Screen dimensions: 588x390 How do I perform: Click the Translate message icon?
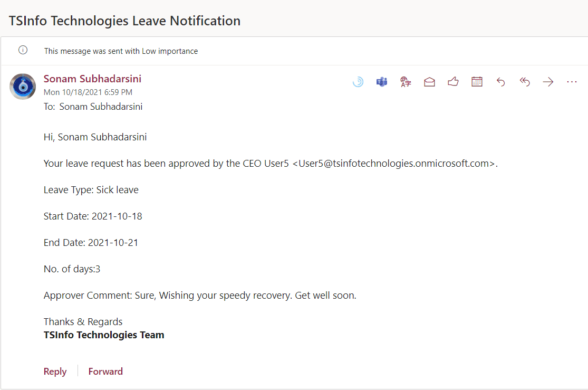point(406,82)
